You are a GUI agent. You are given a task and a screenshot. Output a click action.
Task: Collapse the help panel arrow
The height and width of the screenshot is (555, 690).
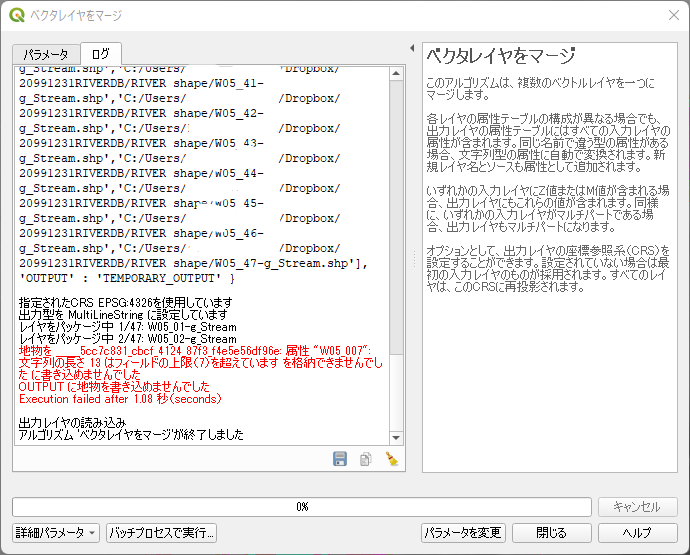coord(413,48)
